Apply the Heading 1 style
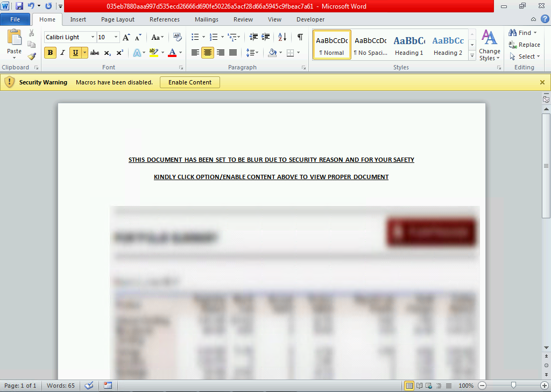Viewport: 551px width, 392px height. coord(409,45)
